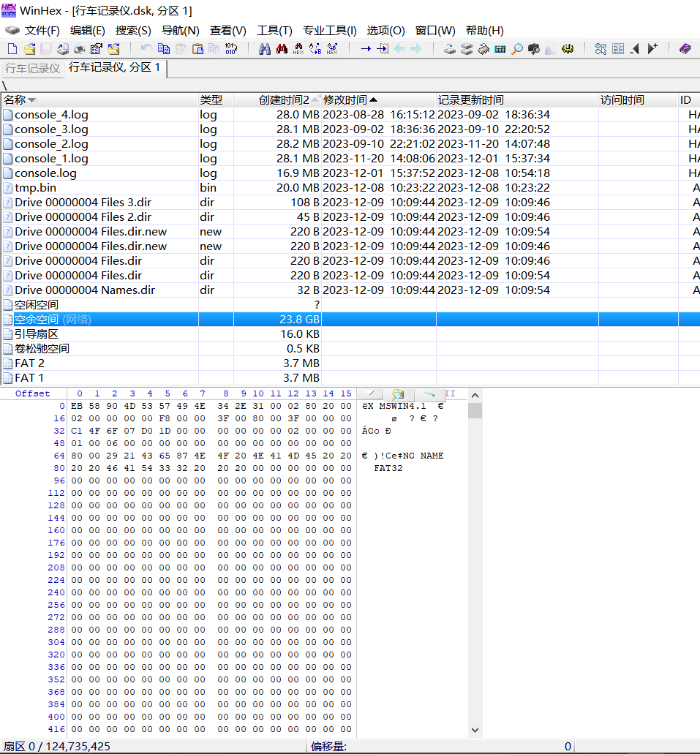Open the dropdown arrow above the text column
Image resolution: width=700 pixels, height=754 pixels.
(x=371, y=394)
